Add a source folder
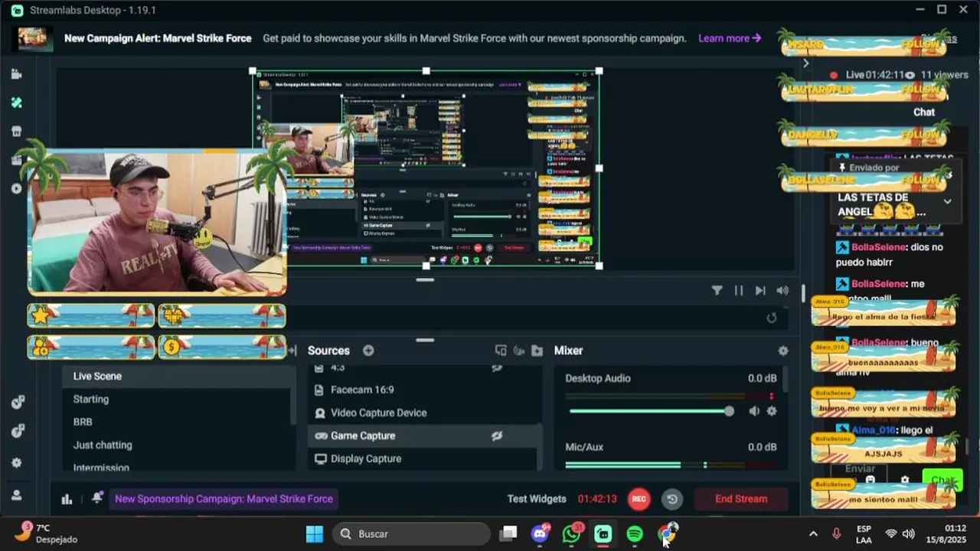Viewport: 980px width, 551px height. tap(537, 350)
